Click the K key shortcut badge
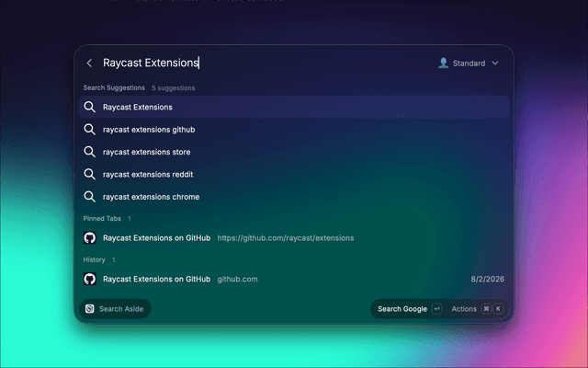The height and width of the screenshot is (368, 588). [498, 309]
